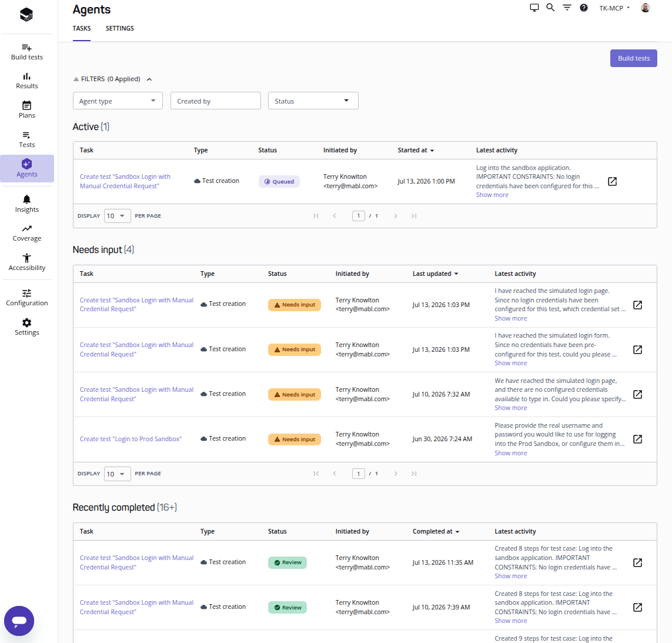672x643 pixels.
Task: Open details icon for Jul 13 11:35 AM row
Action: coord(638,562)
